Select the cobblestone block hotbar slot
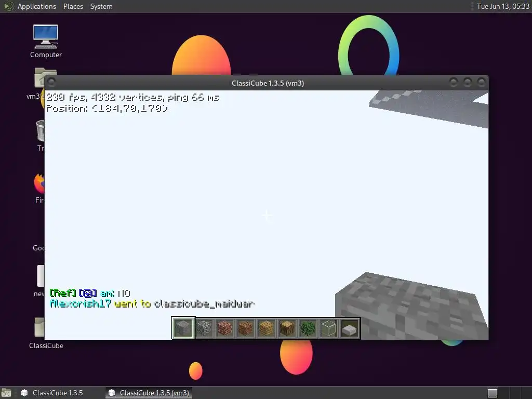532x399 pixels. click(204, 328)
